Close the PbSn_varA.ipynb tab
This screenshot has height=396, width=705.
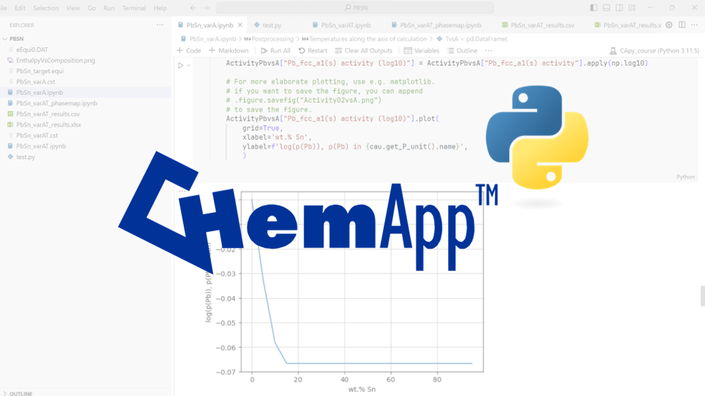(x=240, y=25)
